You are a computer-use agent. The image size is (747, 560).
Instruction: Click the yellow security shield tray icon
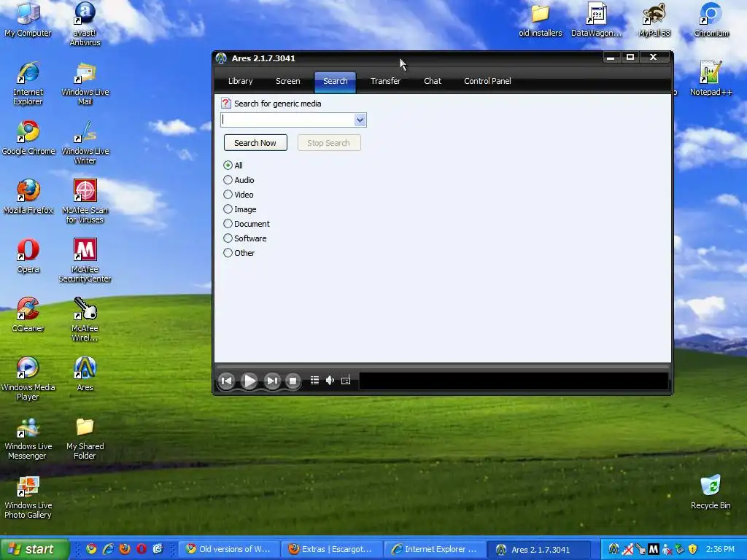tap(693, 550)
